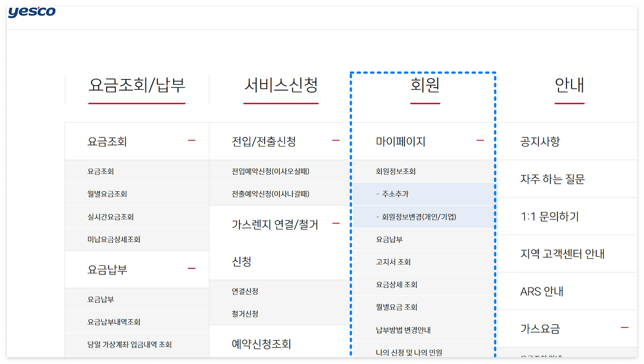Open 예약신청조회 section heading
Viewport: 644px width, 364px height.
pos(262,344)
